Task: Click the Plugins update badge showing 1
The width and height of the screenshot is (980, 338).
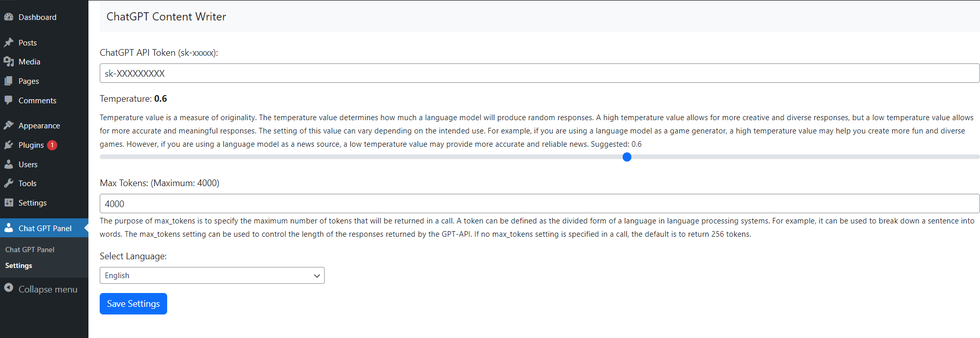Action: (x=52, y=145)
